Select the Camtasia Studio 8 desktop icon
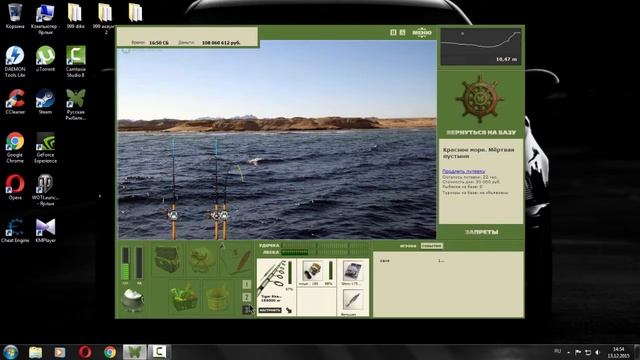 coord(76,62)
